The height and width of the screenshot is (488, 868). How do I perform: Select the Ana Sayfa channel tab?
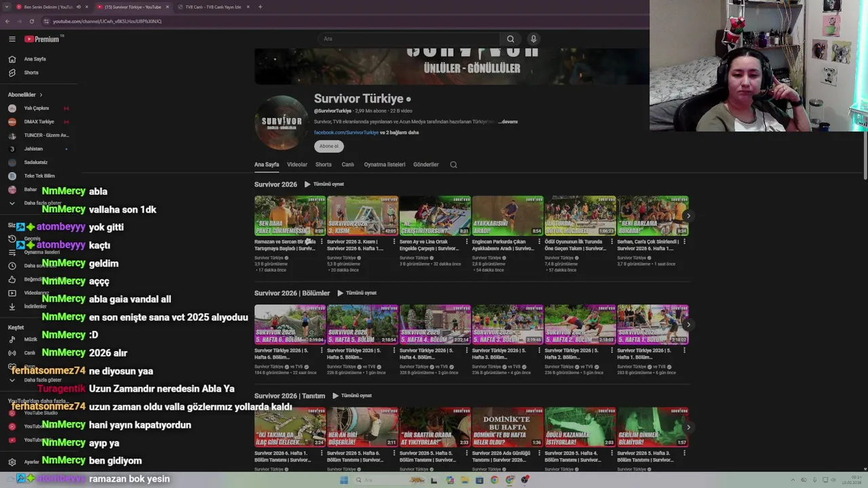coord(267,165)
